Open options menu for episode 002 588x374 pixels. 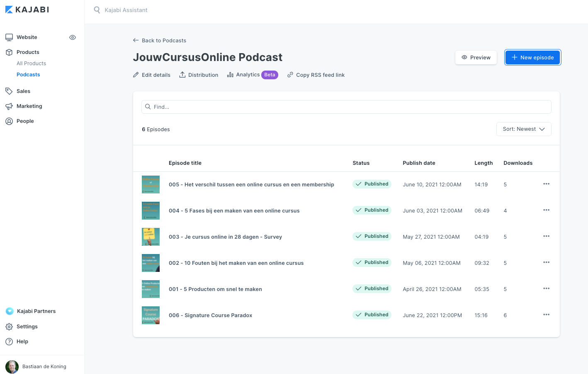coord(547,262)
